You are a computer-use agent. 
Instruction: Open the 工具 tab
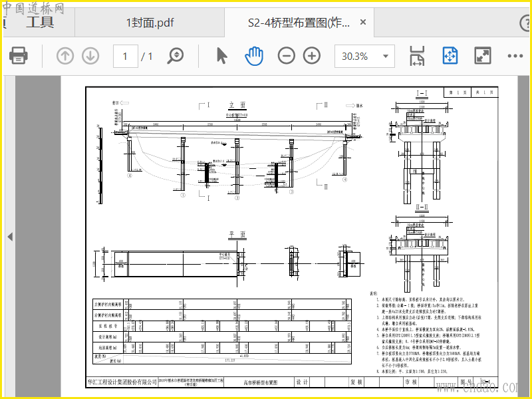point(40,23)
